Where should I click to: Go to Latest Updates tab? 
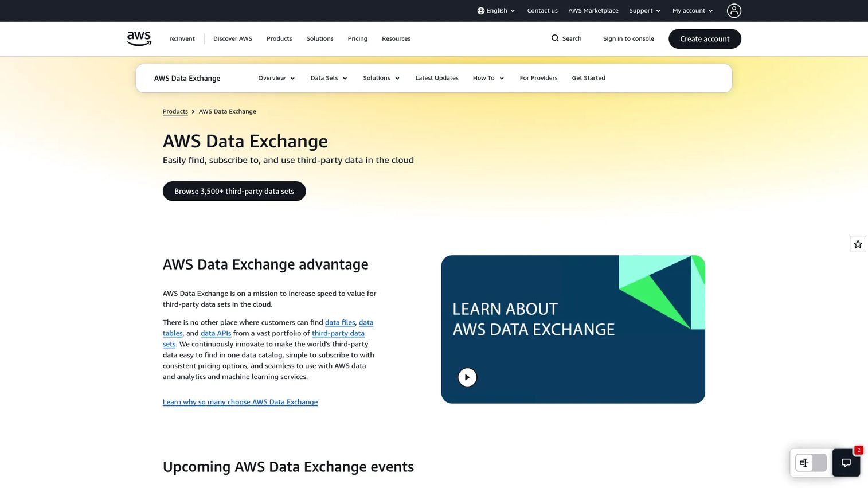437,78
